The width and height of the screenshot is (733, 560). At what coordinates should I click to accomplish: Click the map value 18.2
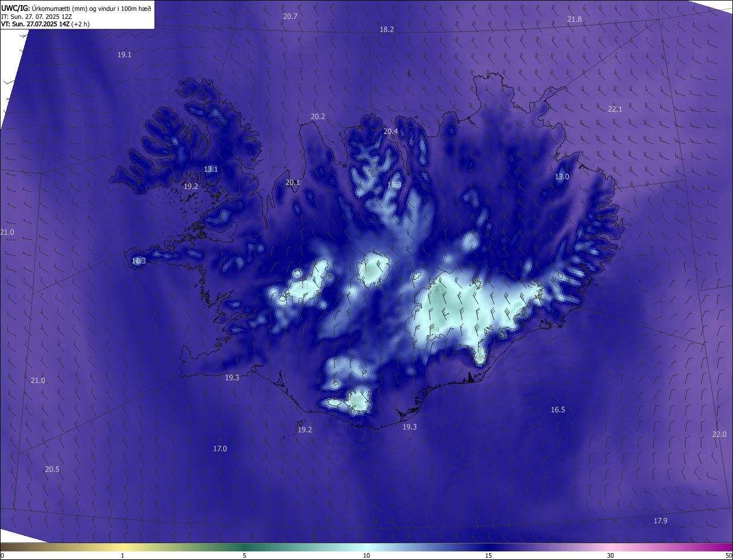(x=387, y=29)
